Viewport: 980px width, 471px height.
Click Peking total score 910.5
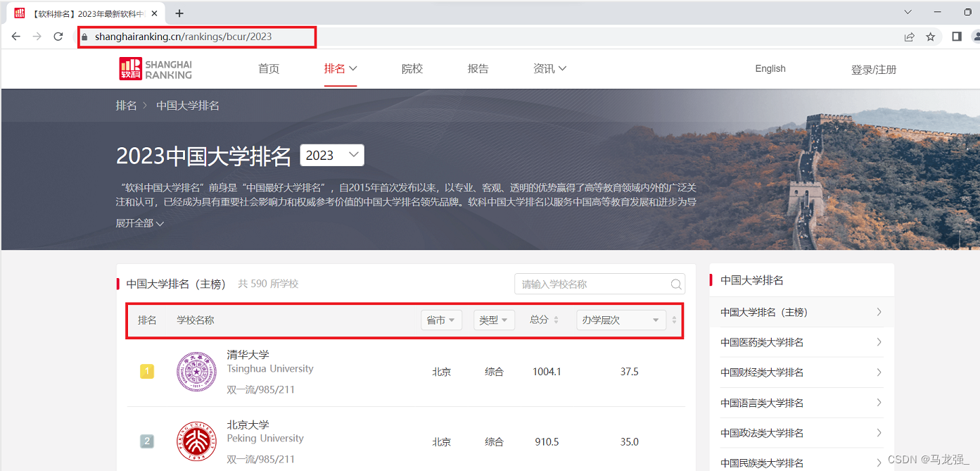click(x=547, y=442)
